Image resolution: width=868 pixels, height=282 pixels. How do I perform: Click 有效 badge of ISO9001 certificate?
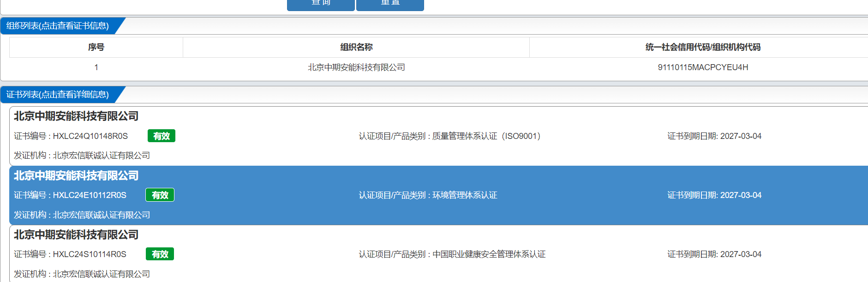pos(162,136)
